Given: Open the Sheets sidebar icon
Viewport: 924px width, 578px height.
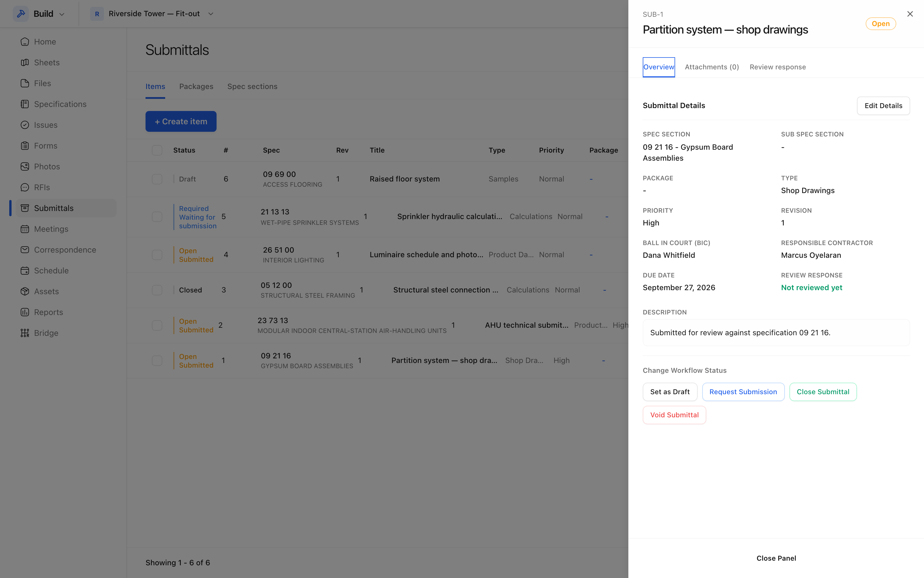Looking at the screenshot, I should (25, 62).
